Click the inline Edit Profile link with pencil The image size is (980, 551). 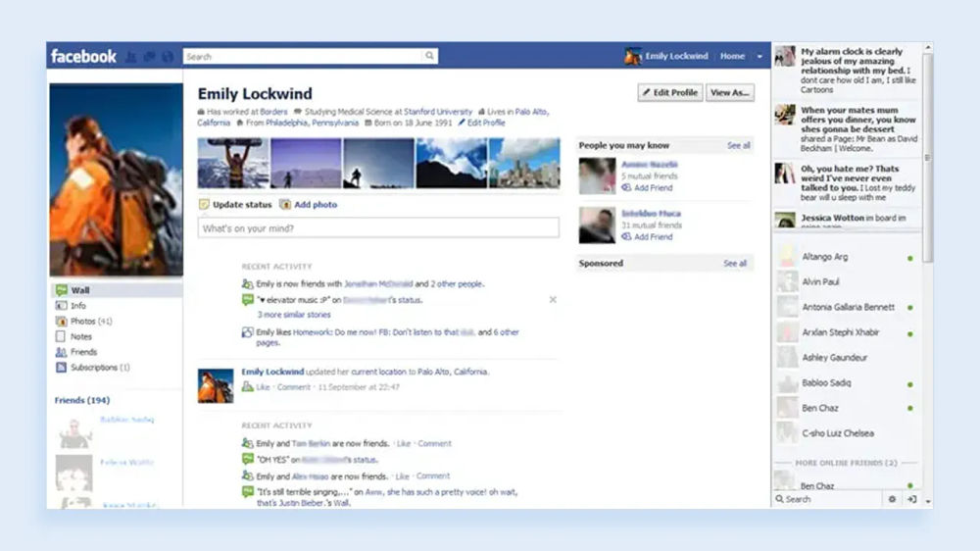(481, 123)
